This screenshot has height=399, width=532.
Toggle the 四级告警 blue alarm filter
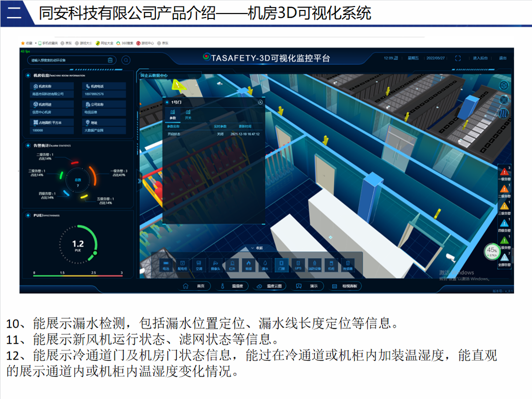[504, 224]
